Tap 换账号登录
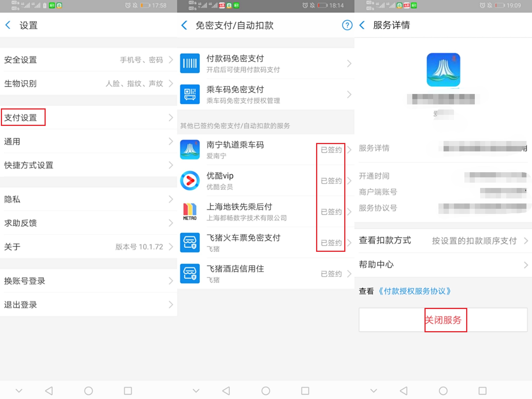The height and width of the screenshot is (399, 532). pos(88,281)
